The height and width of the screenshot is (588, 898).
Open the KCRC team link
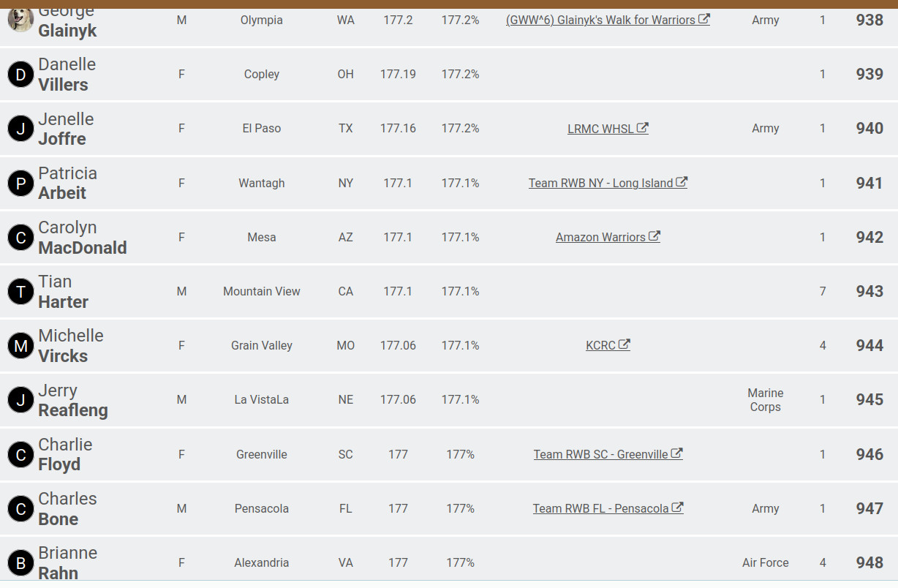600,345
